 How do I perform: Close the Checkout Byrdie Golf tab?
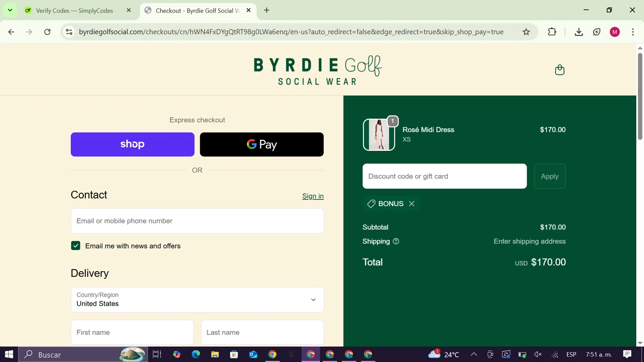tap(249, 10)
